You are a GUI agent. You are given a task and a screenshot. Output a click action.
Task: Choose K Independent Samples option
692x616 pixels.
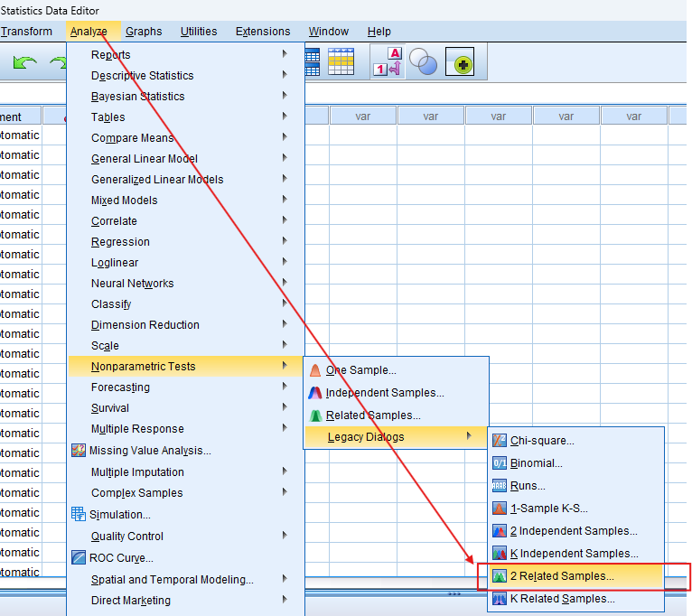(574, 554)
